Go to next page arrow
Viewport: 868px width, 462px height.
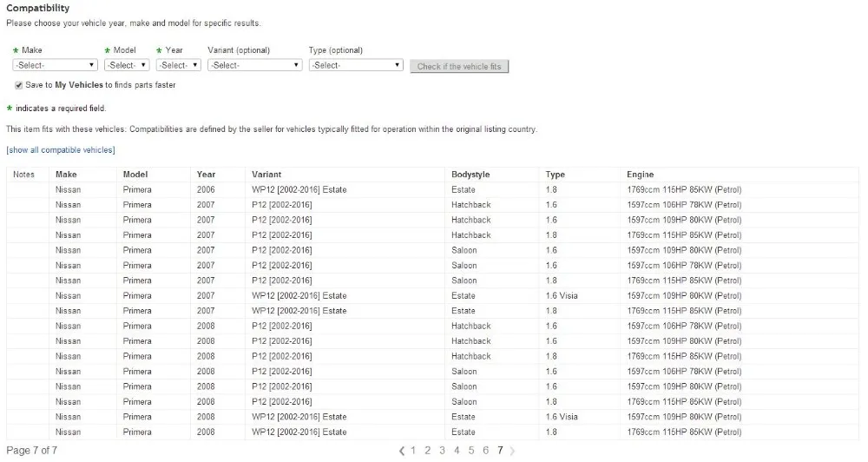pyautogui.click(x=512, y=451)
